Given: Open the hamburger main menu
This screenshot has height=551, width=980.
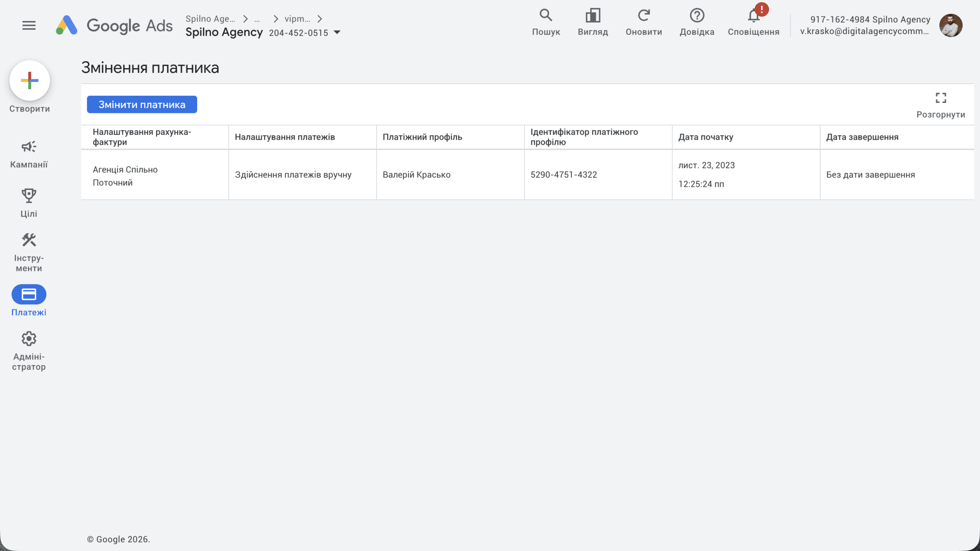Looking at the screenshot, I should click(29, 26).
